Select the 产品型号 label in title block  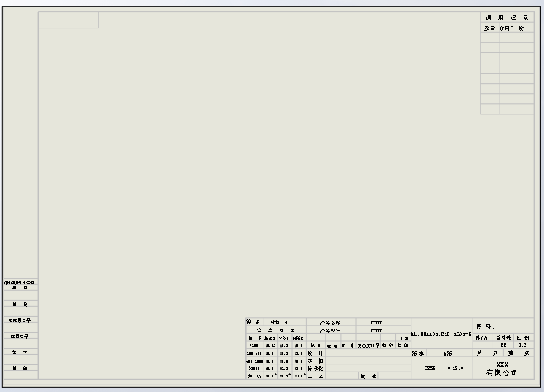click(x=329, y=330)
